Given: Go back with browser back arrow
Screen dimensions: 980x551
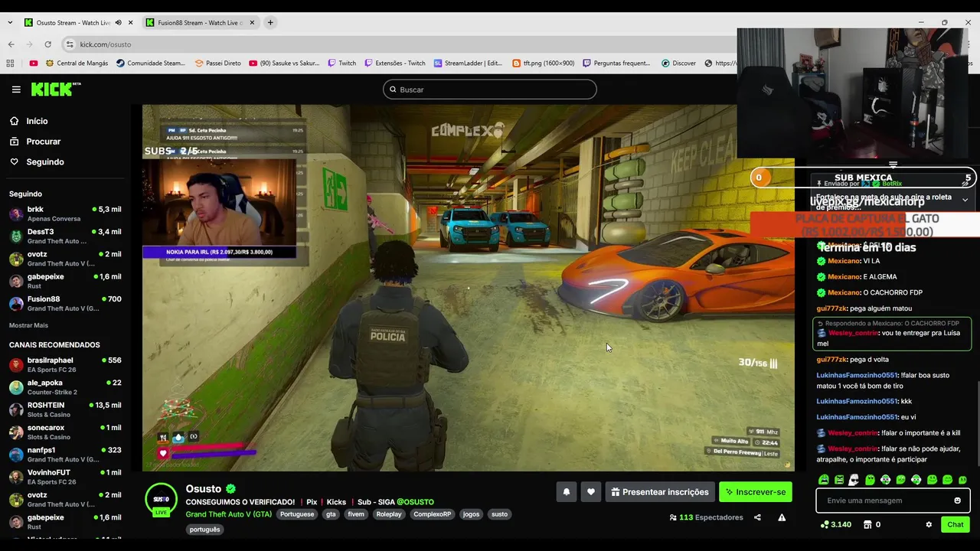Looking at the screenshot, I should [11, 44].
